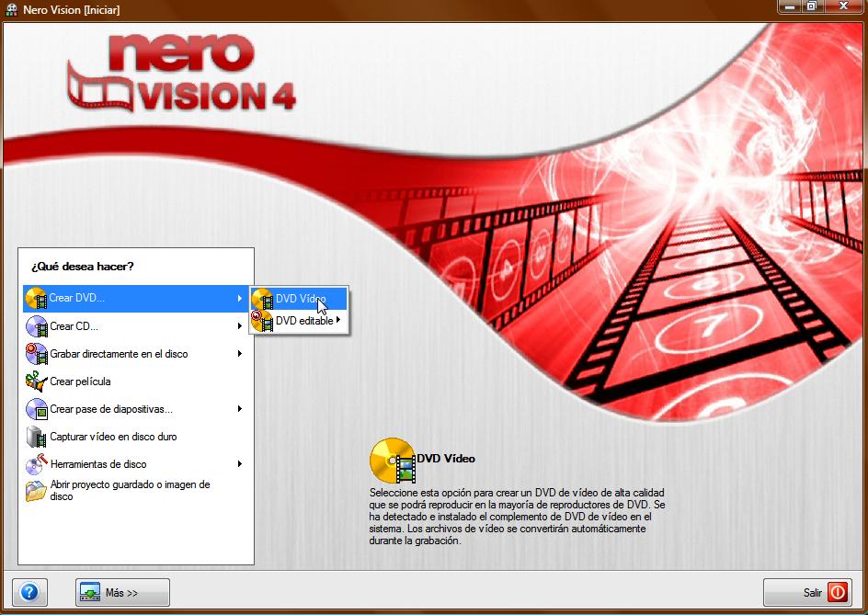Click the Crear DVD disc icon
Viewport: 868px width, 615px height.
click(37, 299)
